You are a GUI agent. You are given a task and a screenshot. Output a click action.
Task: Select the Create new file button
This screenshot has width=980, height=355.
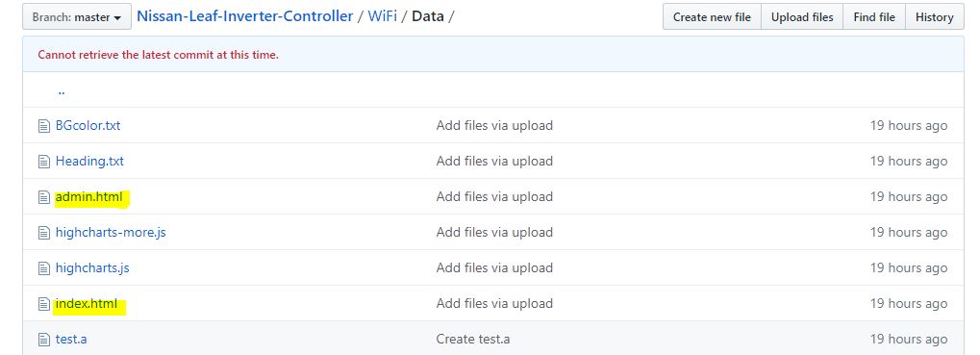point(712,17)
